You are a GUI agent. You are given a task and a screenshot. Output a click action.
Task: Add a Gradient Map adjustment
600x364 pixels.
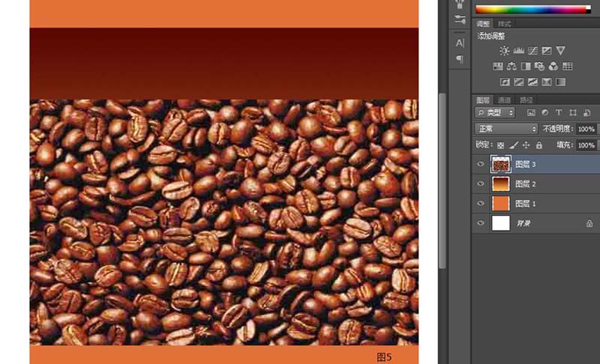click(560, 82)
